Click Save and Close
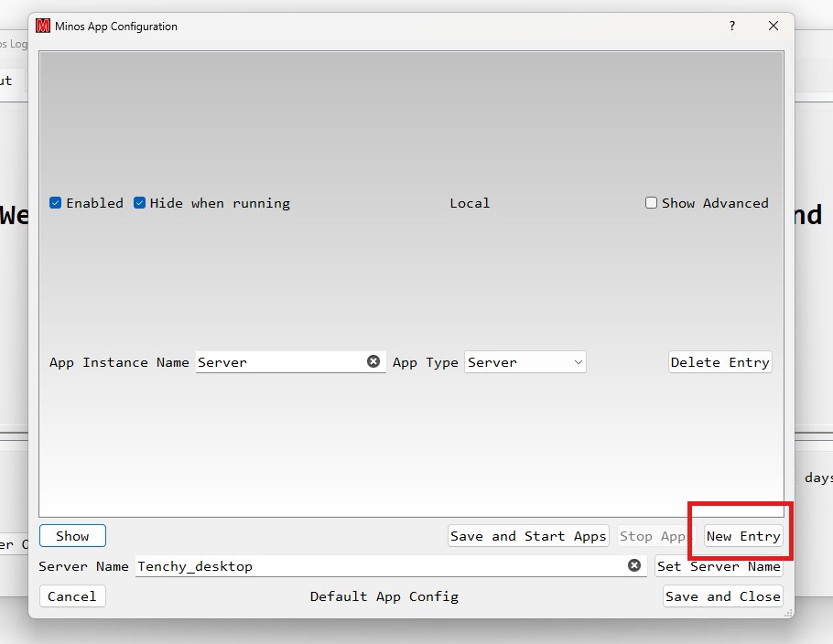The image size is (833, 644). pyautogui.click(x=722, y=596)
